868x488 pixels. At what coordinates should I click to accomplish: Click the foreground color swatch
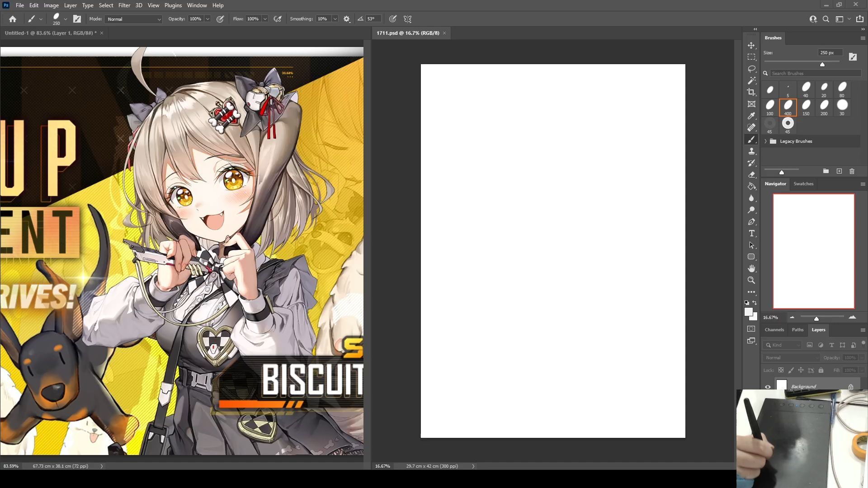[x=749, y=312]
